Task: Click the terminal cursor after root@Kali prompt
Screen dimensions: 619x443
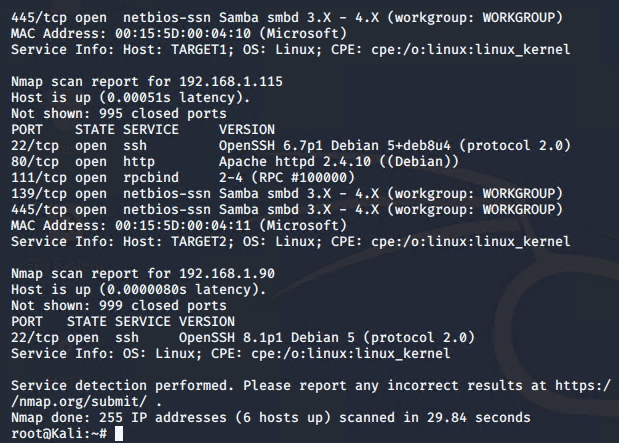Action: pos(119,434)
